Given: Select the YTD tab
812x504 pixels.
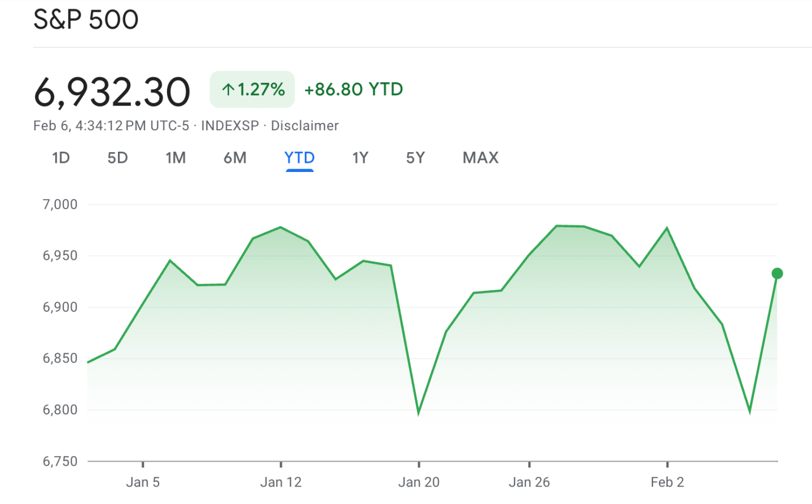Looking at the screenshot, I should tap(300, 158).
